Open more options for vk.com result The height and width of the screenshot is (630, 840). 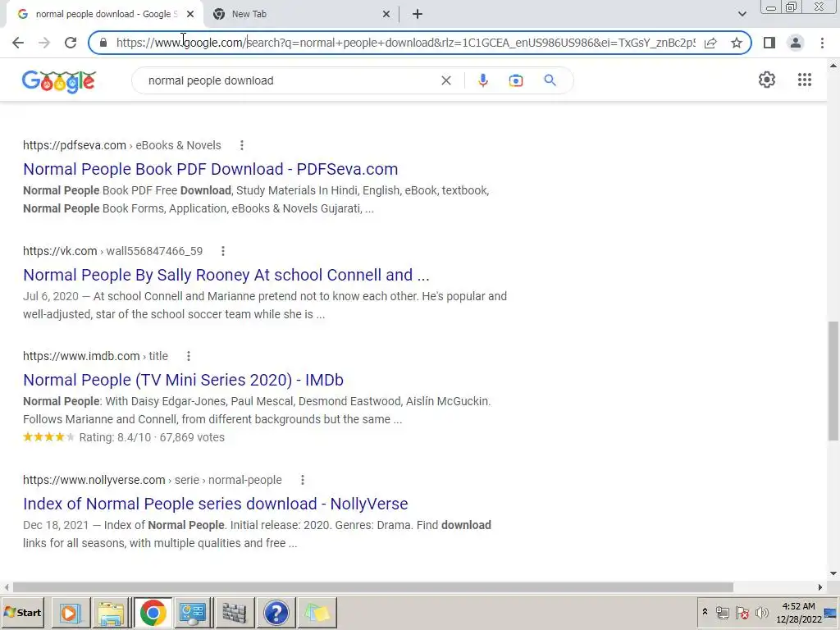point(223,251)
